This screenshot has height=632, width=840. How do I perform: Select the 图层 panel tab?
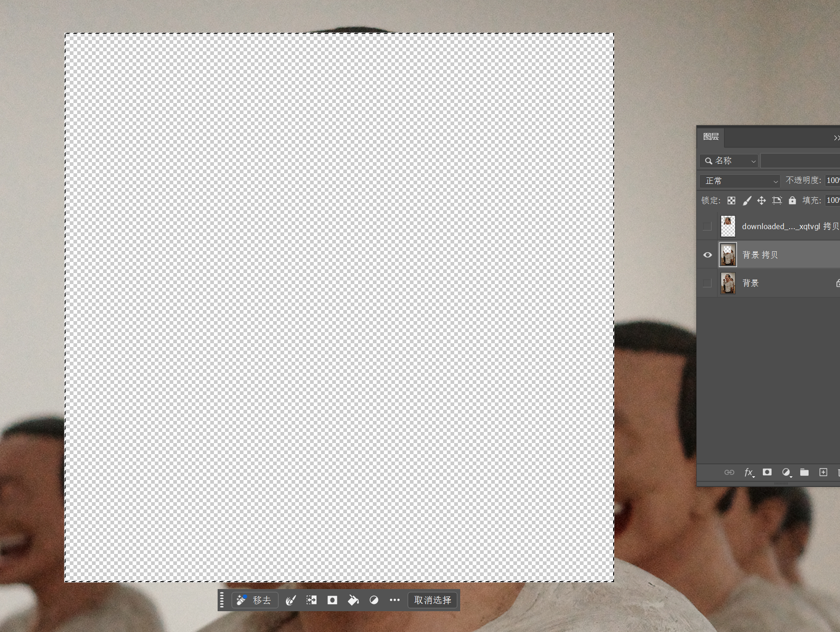pos(711,137)
